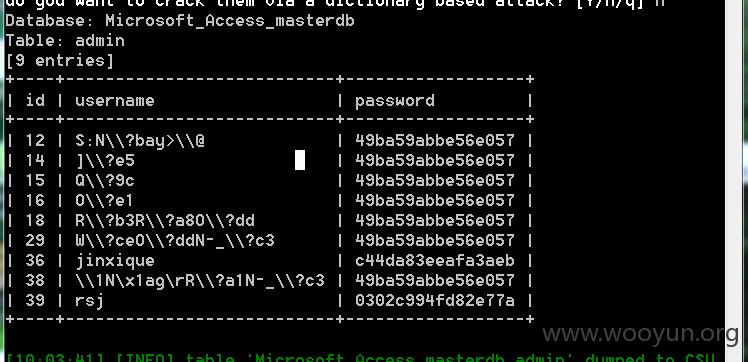Click username 'R\\?b3R\\?a8O\\?dd' in row 18

pyautogui.click(x=165, y=220)
